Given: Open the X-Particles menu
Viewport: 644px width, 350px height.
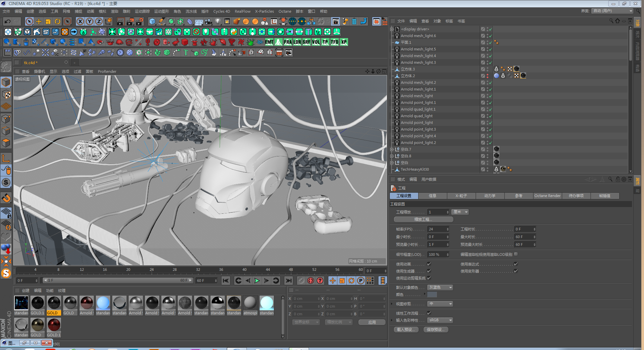Looking at the screenshot, I should tap(264, 11).
